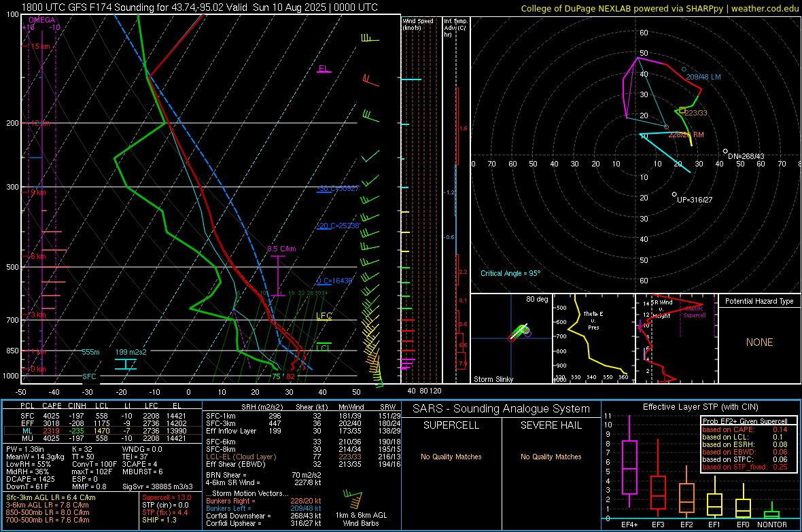802x532 pixels.
Task: Click the Theta-E v. Pres plot label
Action: pos(593,320)
